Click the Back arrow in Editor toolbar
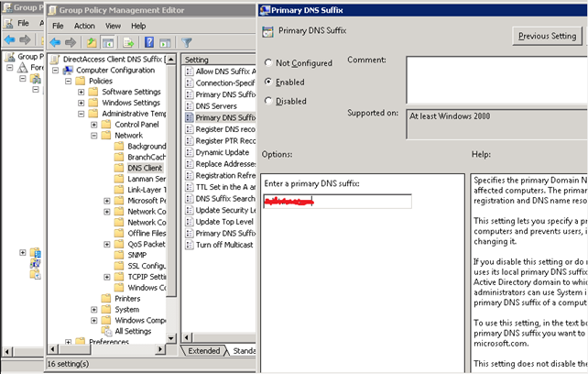The height and width of the screenshot is (374, 588). pyautogui.click(x=56, y=42)
